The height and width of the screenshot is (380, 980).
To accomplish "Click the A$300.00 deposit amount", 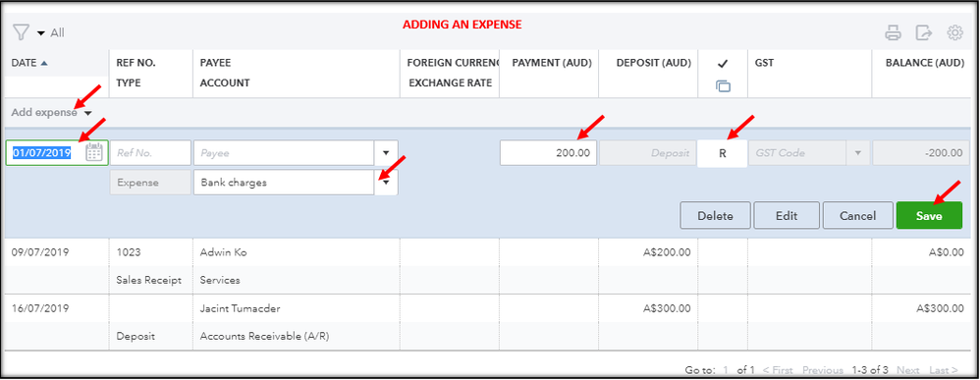I will coord(667,308).
